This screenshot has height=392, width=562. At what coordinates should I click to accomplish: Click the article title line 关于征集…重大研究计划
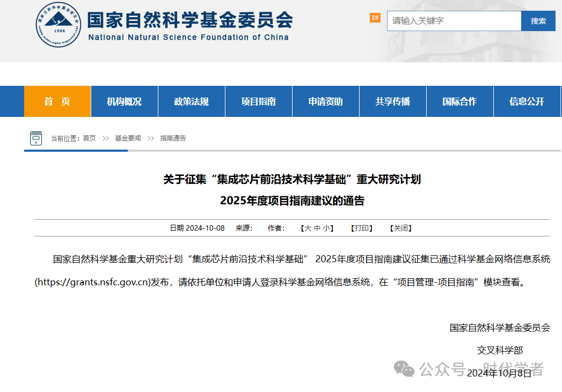coord(292,179)
